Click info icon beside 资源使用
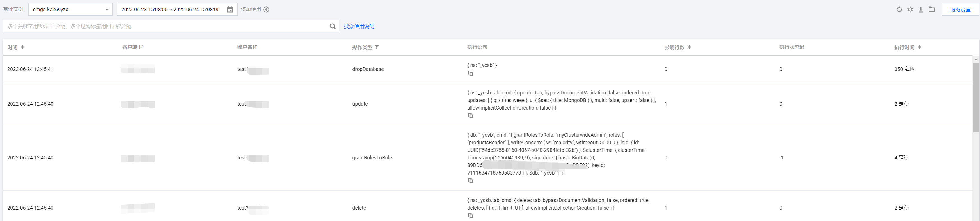 click(266, 10)
